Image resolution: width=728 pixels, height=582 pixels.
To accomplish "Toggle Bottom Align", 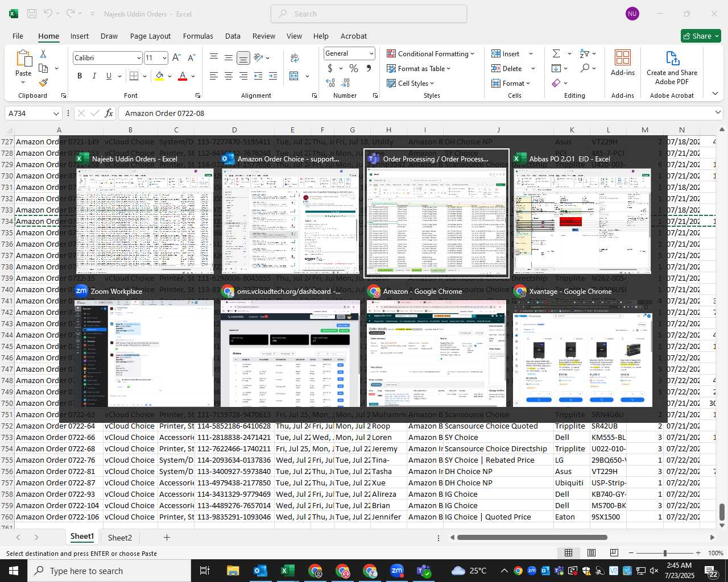I will pos(243,57).
